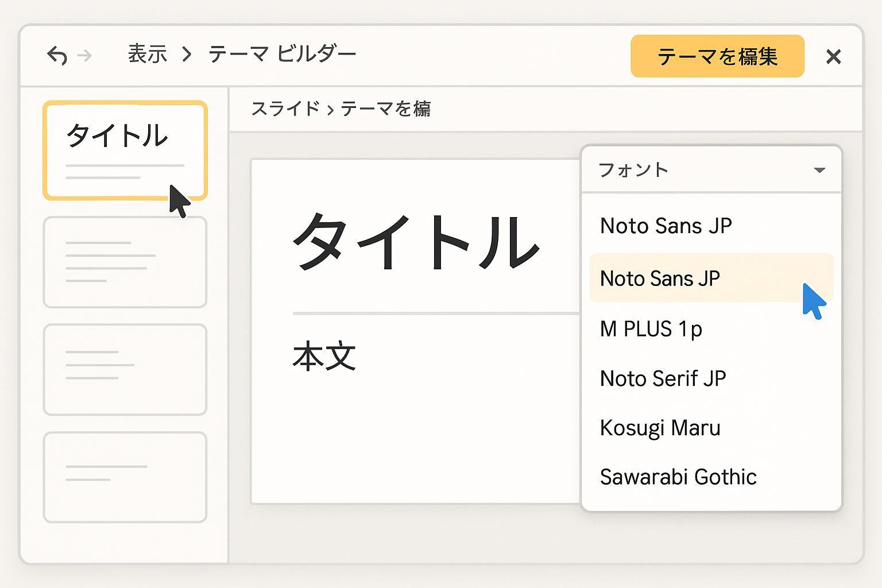This screenshot has width=882, height=588.
Task: Select the first Noto Sans JP entry
Action: [x=666, y=226]
